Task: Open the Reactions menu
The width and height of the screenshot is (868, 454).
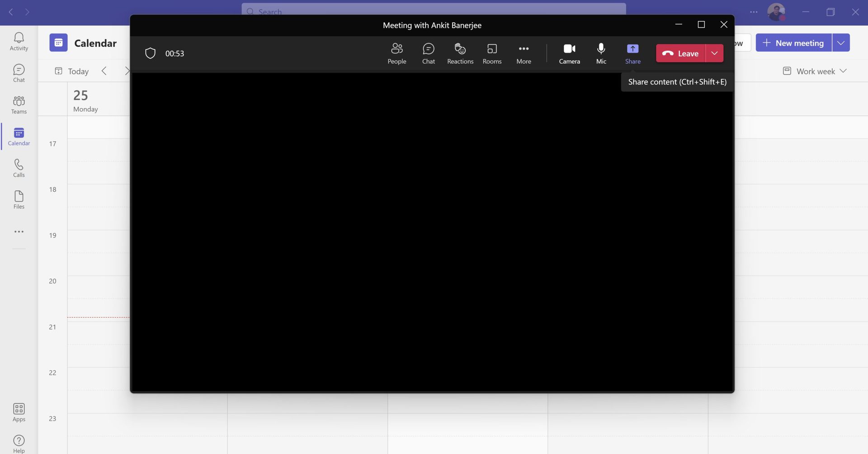Action: coord(460,53)
